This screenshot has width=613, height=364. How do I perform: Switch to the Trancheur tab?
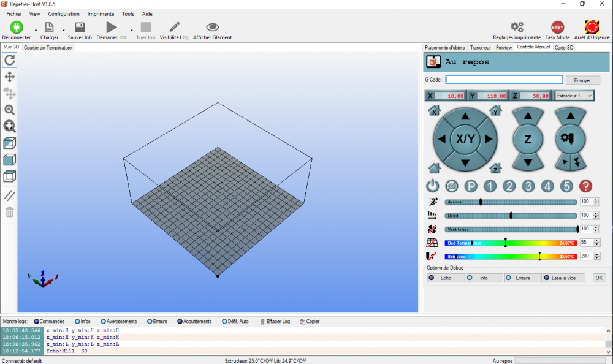pos(480,47)
